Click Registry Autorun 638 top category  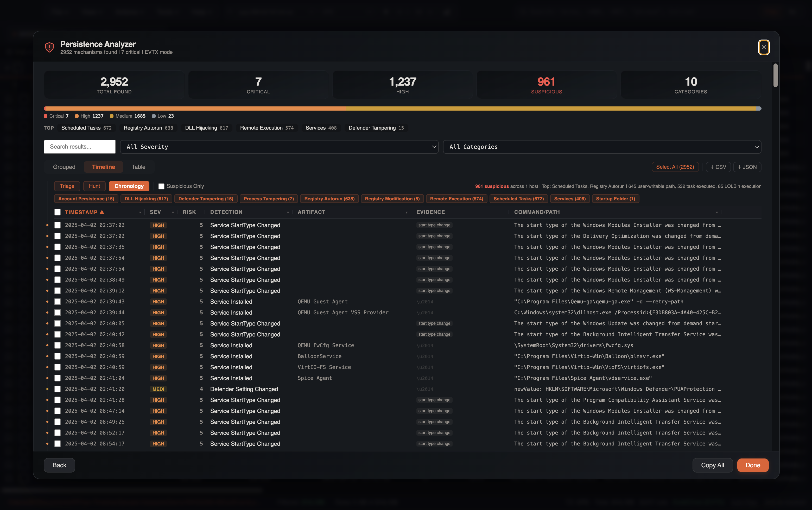click(148, 128)
